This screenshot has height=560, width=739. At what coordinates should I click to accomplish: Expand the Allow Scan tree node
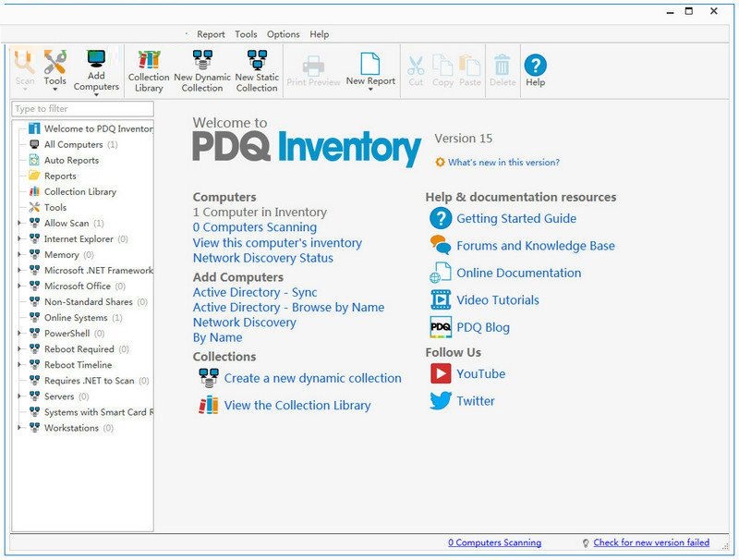18,223
